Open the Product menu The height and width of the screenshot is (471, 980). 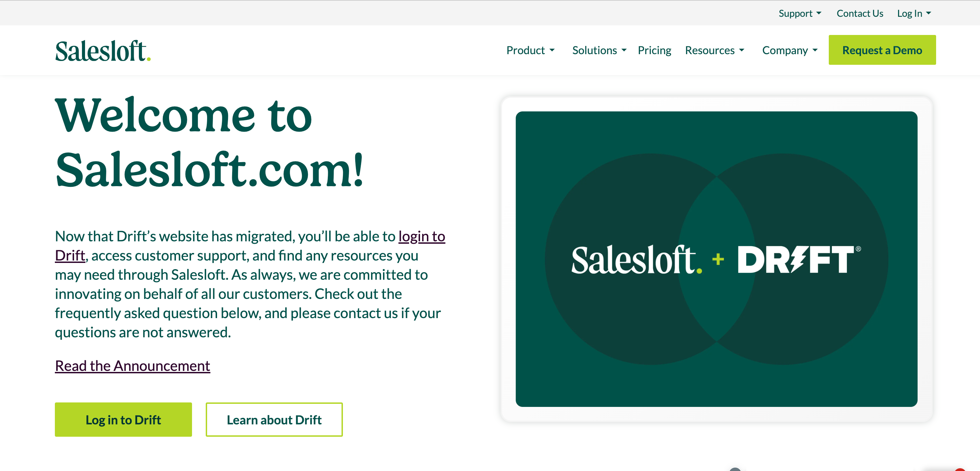[530, 50]
